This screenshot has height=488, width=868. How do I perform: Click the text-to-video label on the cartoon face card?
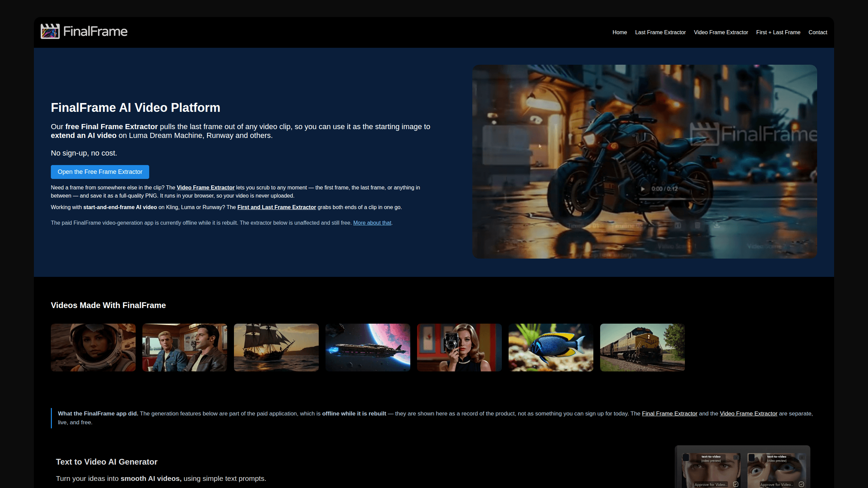pyautogui.click(x=777, y=456)
